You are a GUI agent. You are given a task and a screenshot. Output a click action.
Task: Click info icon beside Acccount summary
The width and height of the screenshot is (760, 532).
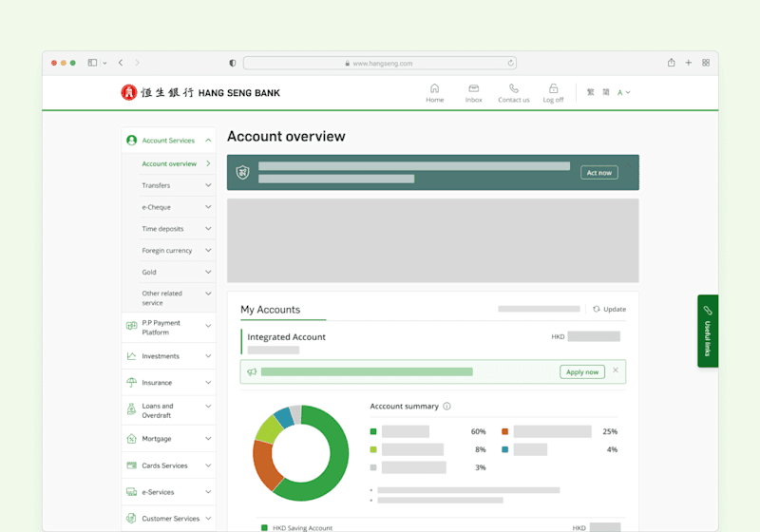[446, 406]
